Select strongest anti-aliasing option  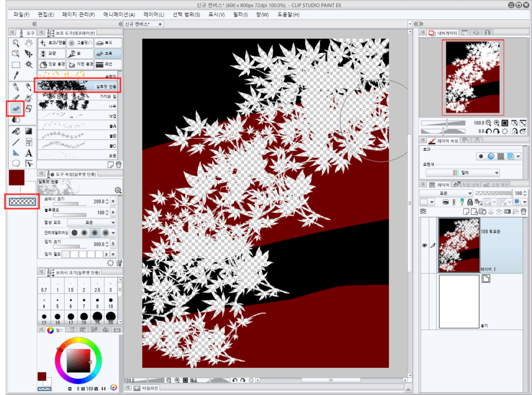point(105,232)
